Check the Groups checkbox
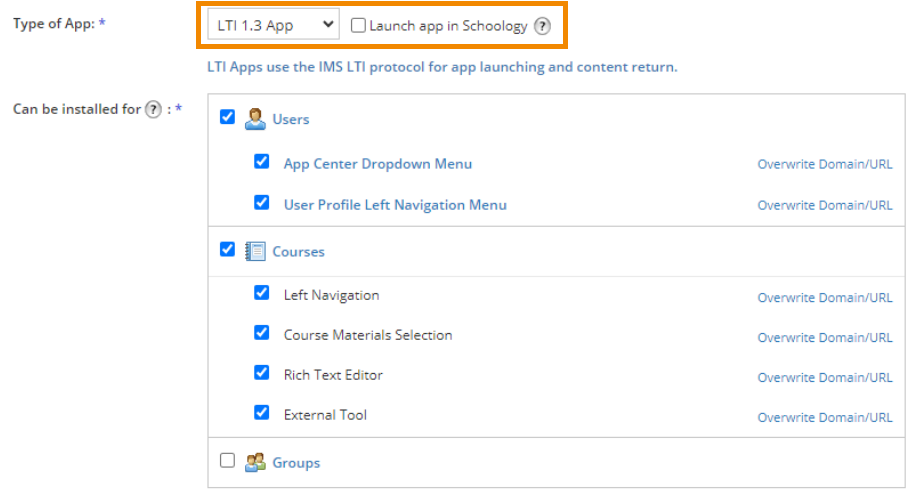The width and height of the screenshot is (920, 497). 227,461
